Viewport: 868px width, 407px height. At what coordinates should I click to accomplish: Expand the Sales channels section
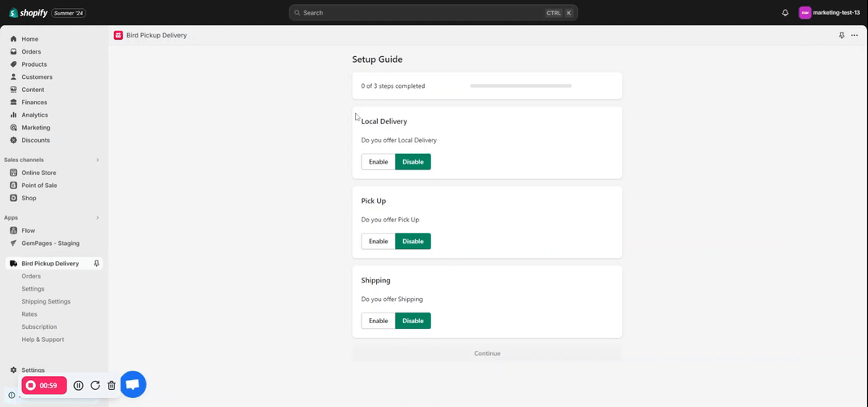(x=98, y=160)
